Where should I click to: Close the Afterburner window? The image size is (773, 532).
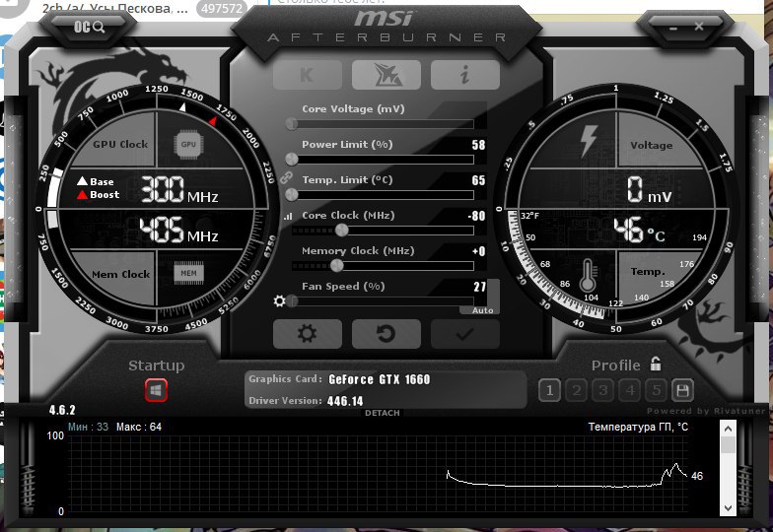[x=698, y=26]
